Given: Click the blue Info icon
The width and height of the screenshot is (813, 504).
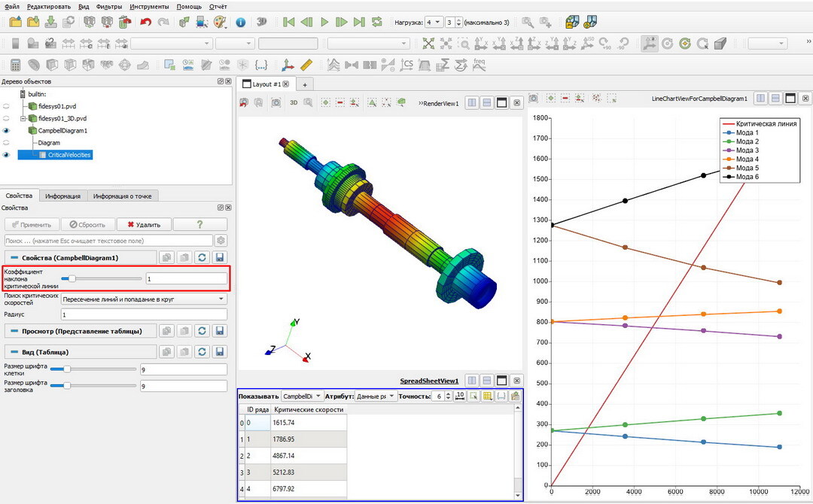Looking at the screenshot, I should (x=241, y=23).
